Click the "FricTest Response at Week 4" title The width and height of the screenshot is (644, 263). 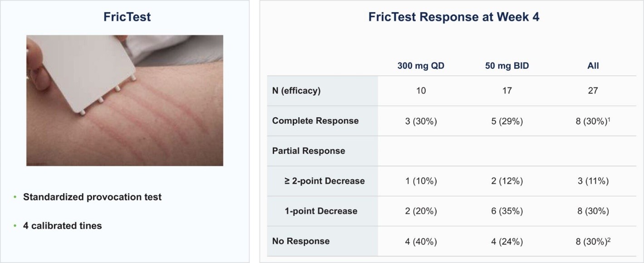tap(453, 17)
